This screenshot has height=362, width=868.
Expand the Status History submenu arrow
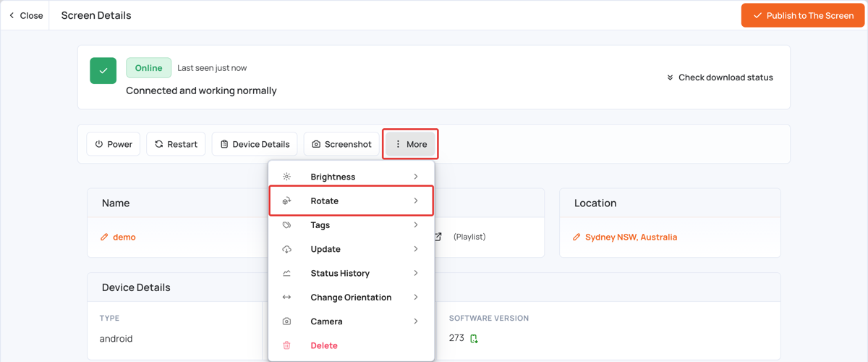click(416, 273)
